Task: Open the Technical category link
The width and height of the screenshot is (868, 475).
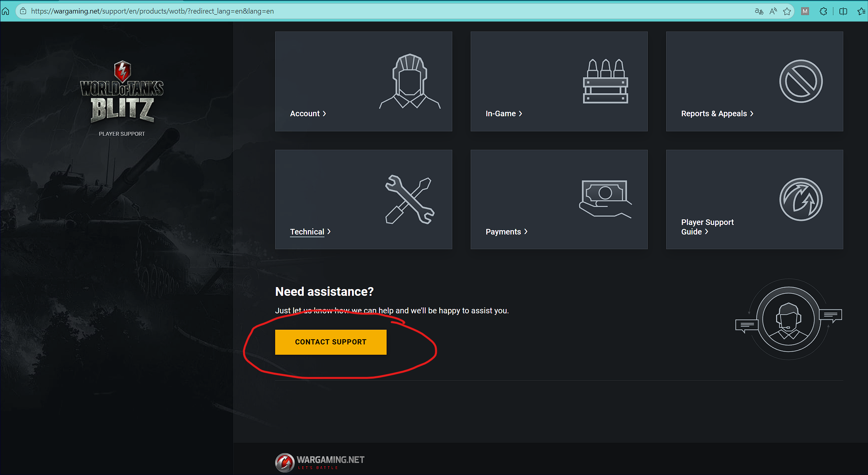Action: 307,232
